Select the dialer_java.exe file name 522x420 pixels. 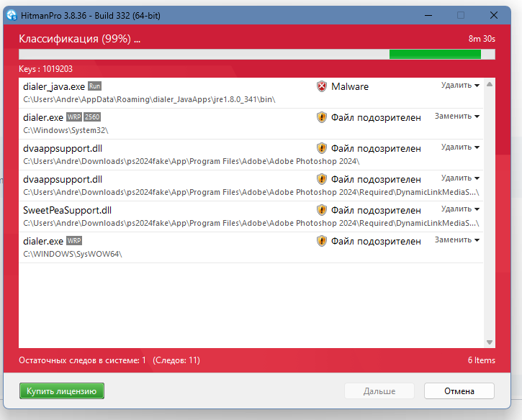(x=54, y=87)
